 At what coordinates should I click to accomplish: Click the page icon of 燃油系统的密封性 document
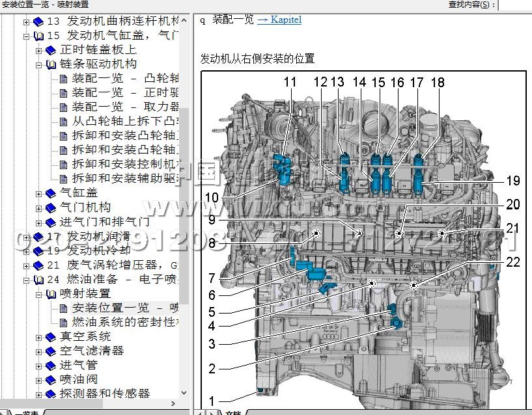(63, 322)
